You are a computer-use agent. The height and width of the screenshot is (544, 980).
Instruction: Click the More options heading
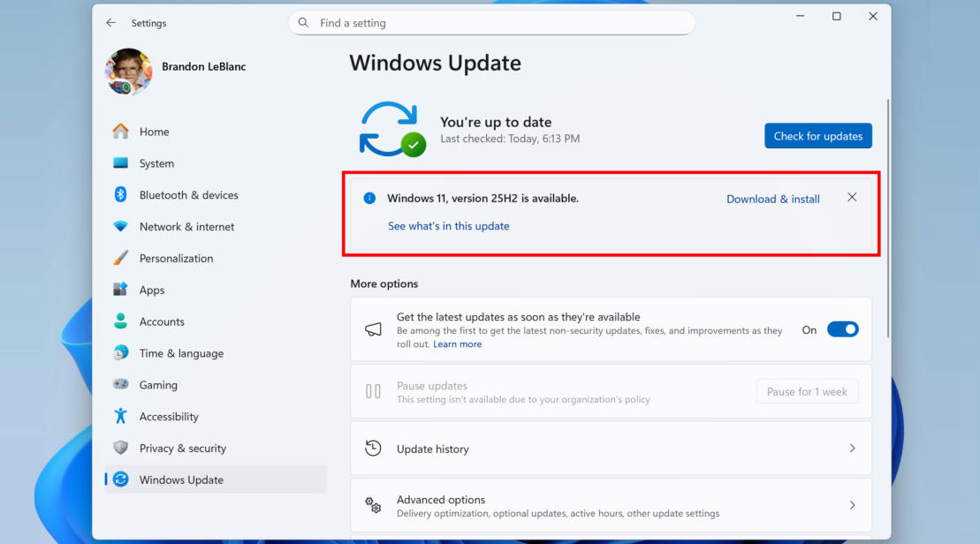click(x=384, y=283)
